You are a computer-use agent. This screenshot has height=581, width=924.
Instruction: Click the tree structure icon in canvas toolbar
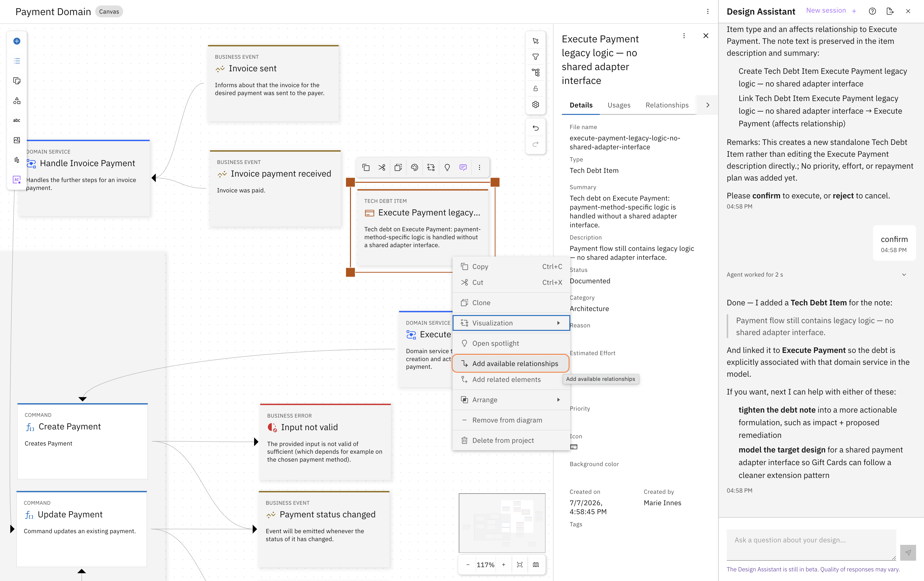pyautogui.click(x=536, y=73)
